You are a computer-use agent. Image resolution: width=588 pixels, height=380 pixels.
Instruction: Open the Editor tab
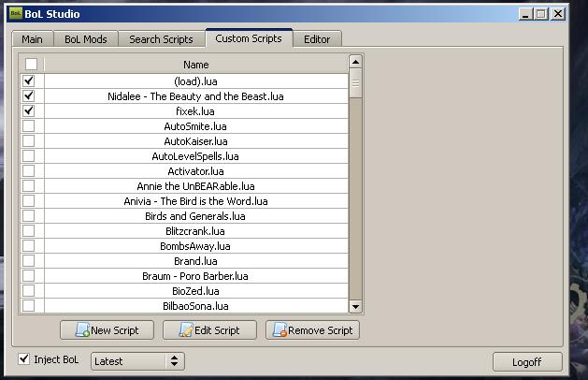[317, 39]
